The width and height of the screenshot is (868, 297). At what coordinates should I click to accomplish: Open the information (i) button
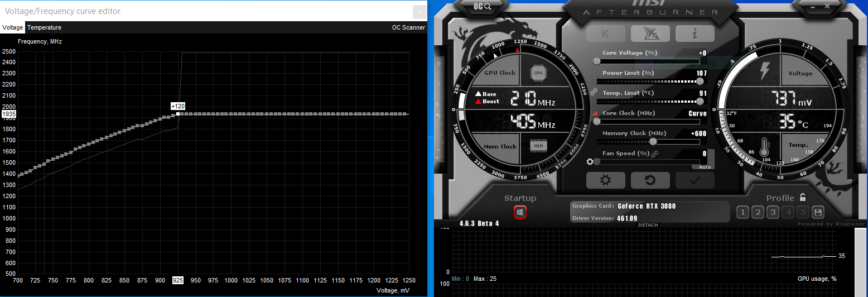pos(695,33)
